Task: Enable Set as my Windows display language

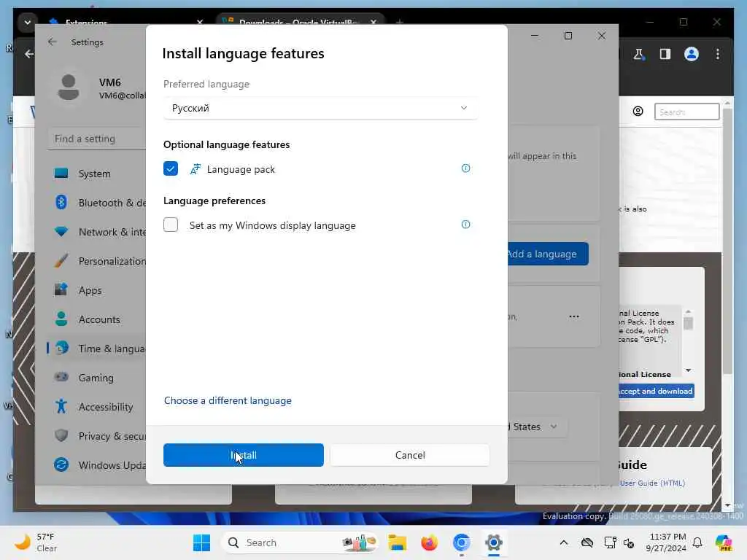Action: 171,225
